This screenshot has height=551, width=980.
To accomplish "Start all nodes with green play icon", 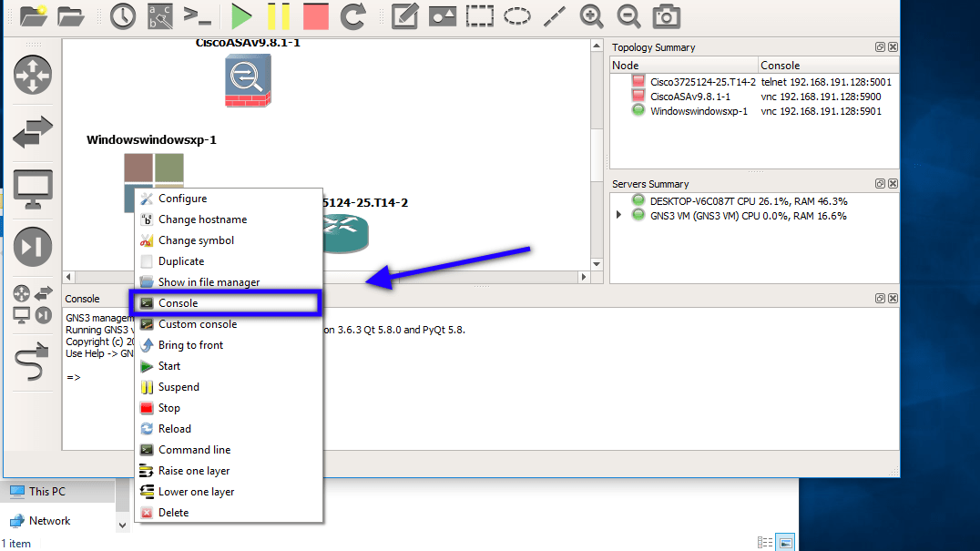I will pyautogui.click(x=241, y=16).
